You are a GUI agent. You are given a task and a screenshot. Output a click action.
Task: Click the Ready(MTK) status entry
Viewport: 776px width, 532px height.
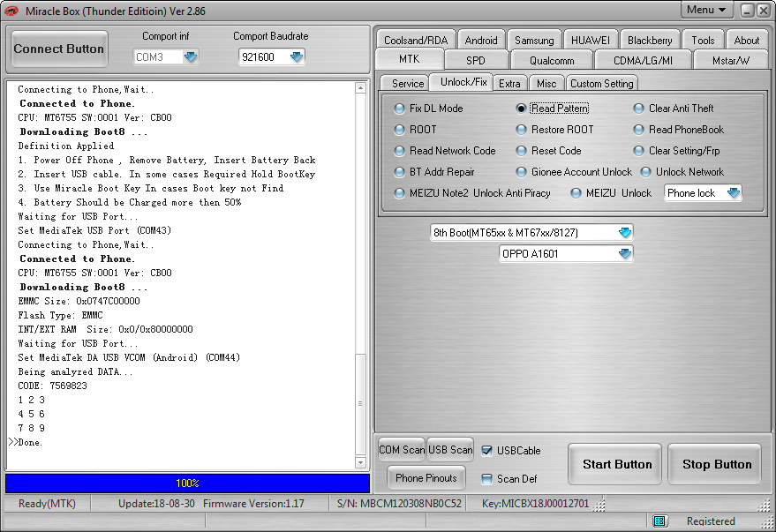click(47, 503)
